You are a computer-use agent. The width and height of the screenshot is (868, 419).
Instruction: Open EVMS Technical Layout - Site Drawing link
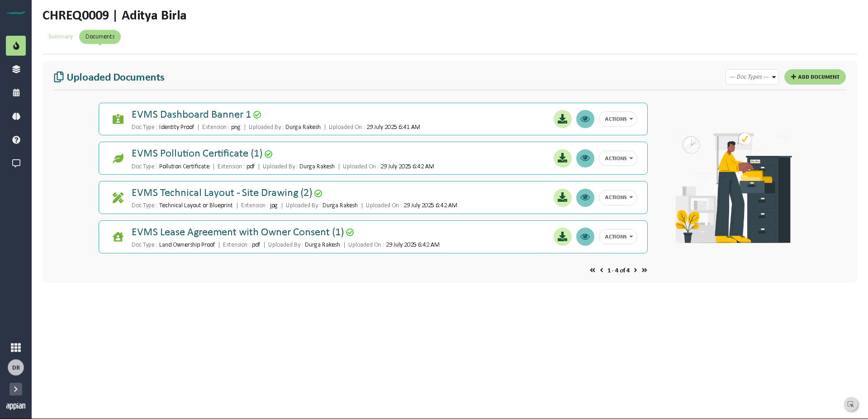tap(222, 193)
